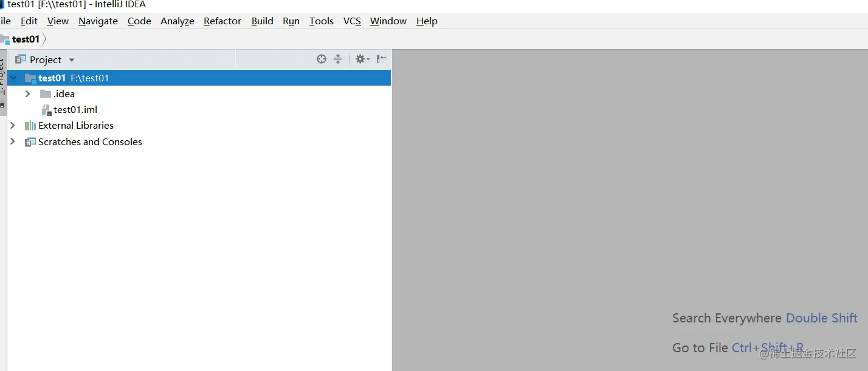
Task: Click the Scroll from Source target icon
Action: pos(322,59)
